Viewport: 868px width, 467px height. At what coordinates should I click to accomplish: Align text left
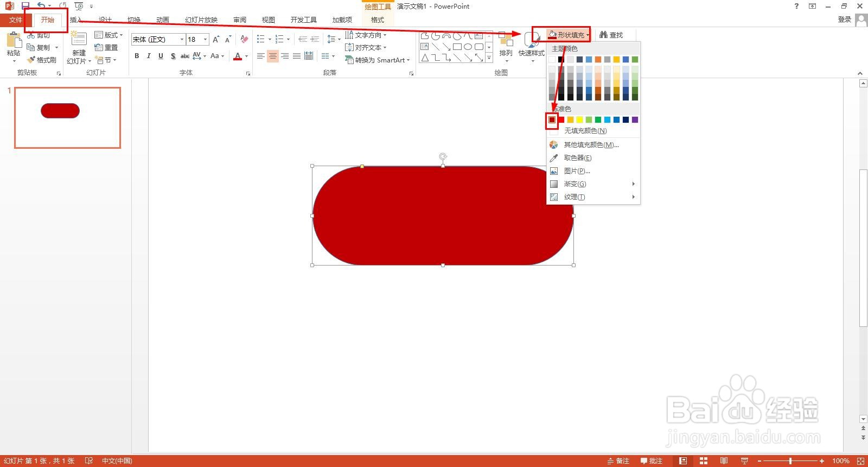point(261,55)
